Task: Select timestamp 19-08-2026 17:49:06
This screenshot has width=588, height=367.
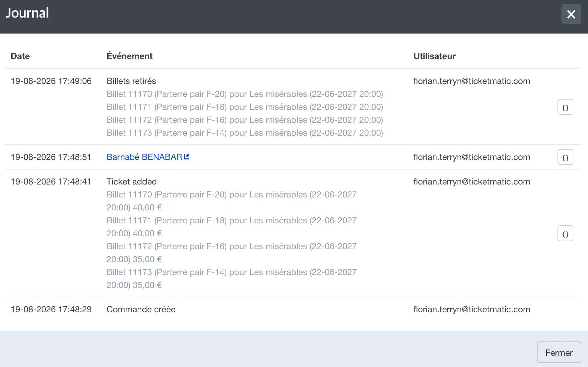Action: [51, 81]
